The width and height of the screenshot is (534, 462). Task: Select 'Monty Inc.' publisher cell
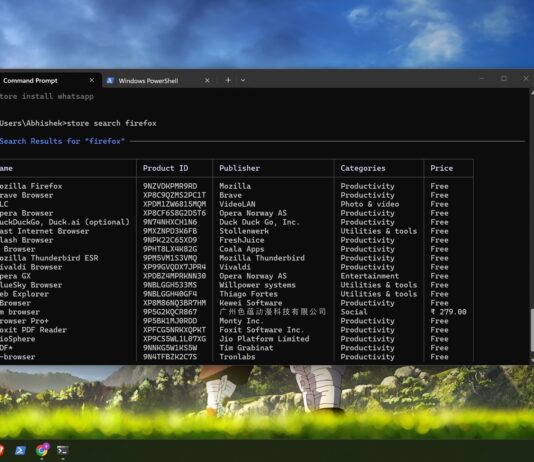241,321
